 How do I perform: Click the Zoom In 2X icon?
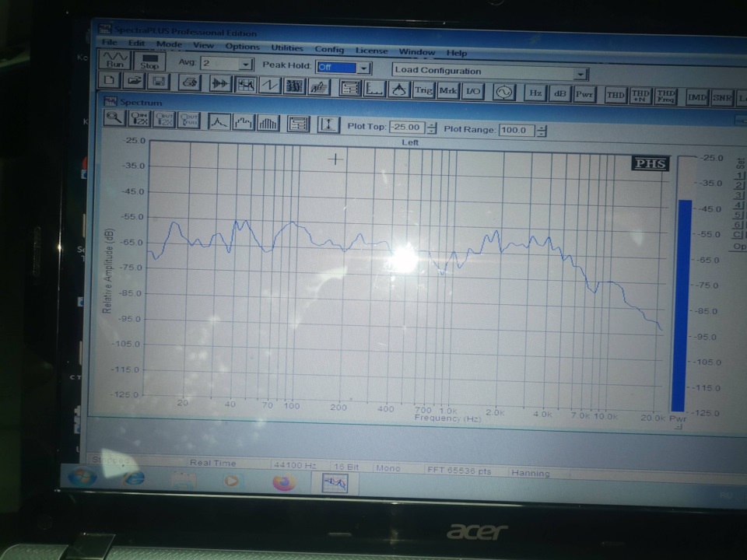click(x=139, y=118)
